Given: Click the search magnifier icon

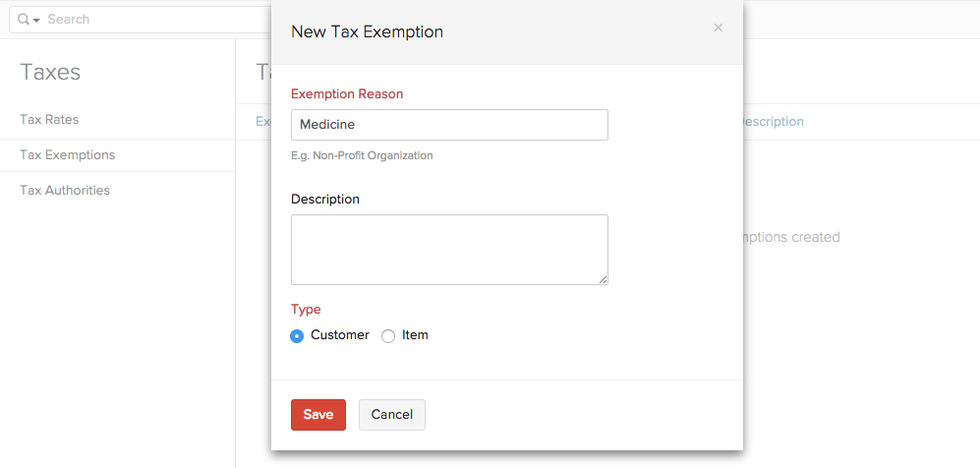Looking at the screenshot, I should pyautogui.click(x=24, y=20).
